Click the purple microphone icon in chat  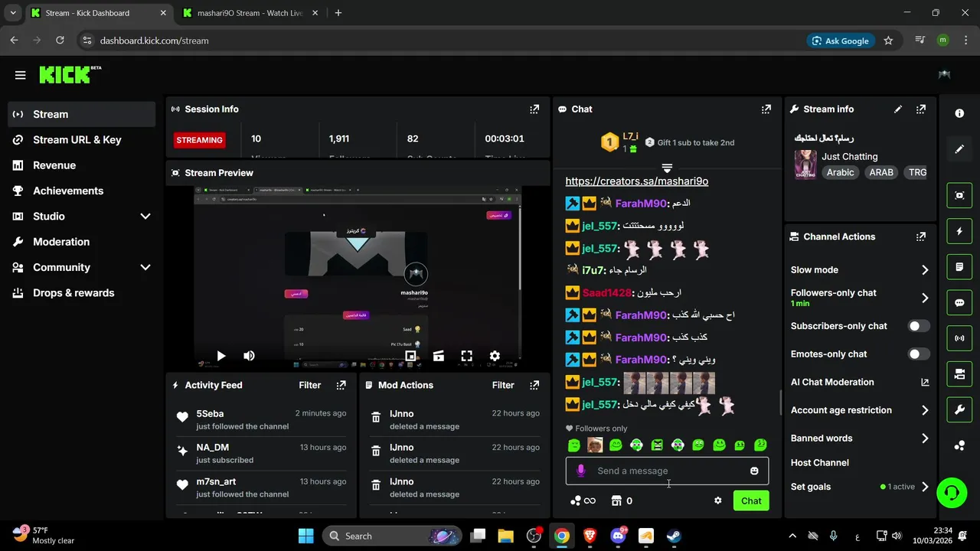click(581, 471)
